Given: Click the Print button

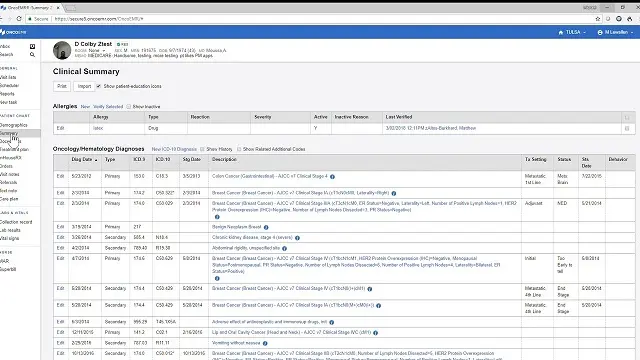Looking at the screenshot, I should coord(62,86).
